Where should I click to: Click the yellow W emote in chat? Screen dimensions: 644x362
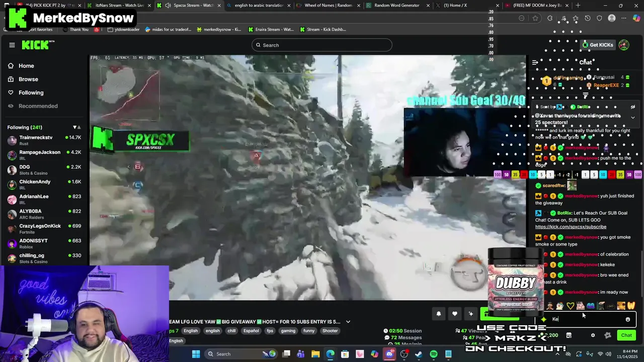[x=631, y=306]
